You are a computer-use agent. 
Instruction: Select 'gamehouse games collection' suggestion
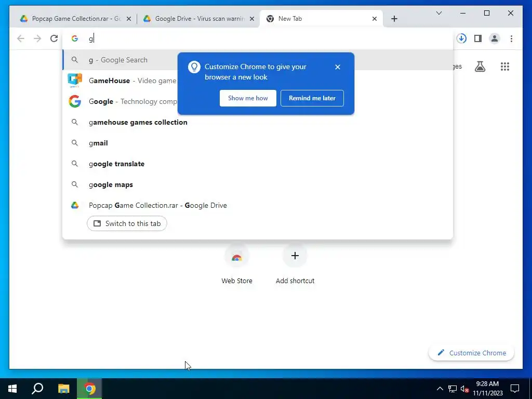click(x=258, y=122)
